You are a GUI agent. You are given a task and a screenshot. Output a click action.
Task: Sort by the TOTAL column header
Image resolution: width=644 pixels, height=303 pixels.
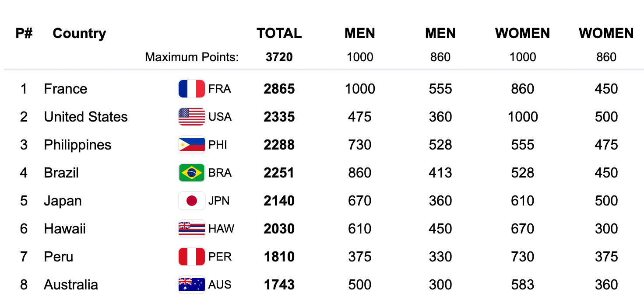tap(279, 34)
